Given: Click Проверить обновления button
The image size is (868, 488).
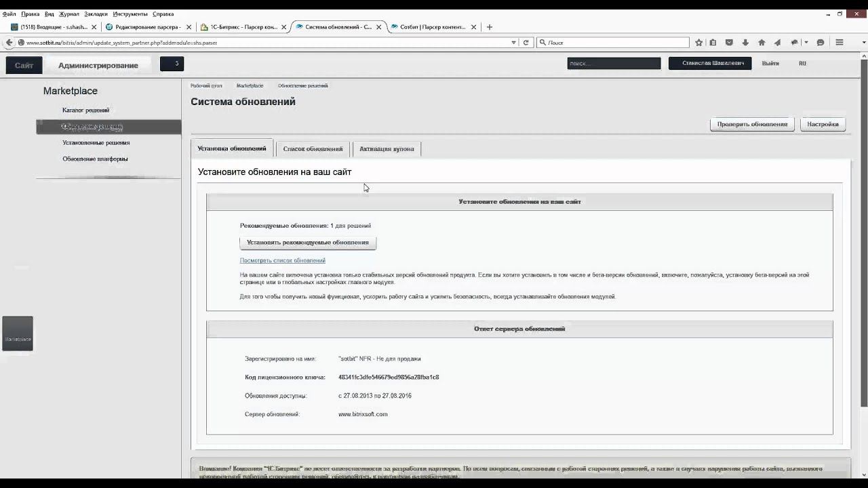Looking at the screenshot, I should 752,124.
